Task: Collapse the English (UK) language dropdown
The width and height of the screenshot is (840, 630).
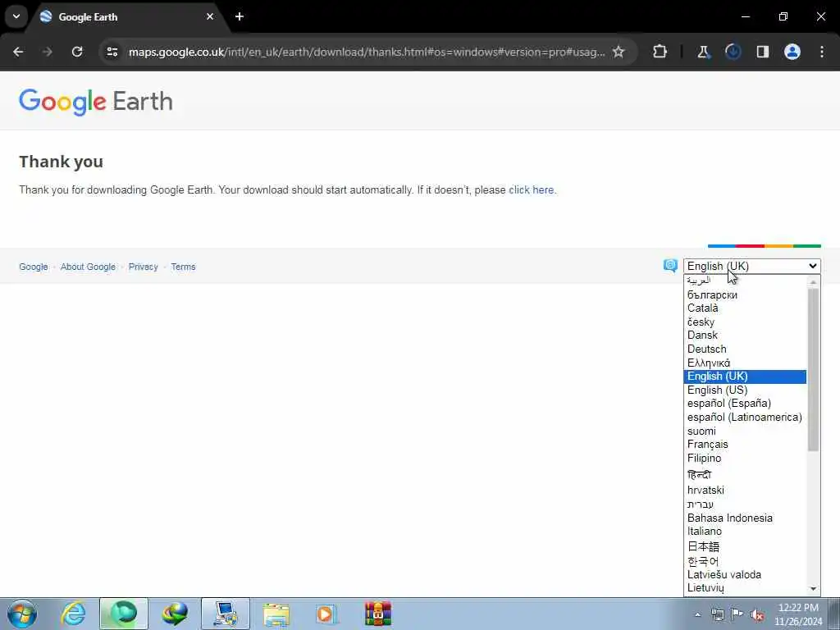Action: point(751,267)
